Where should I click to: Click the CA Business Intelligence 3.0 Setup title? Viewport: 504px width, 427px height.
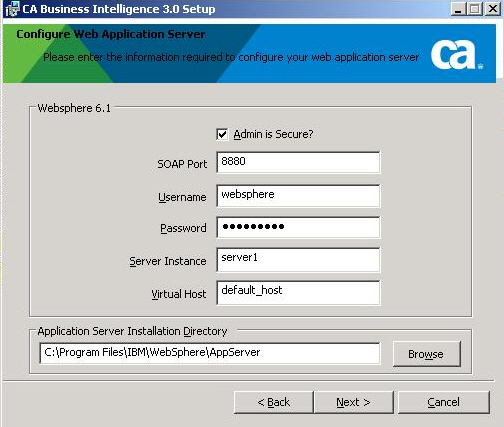119,9
